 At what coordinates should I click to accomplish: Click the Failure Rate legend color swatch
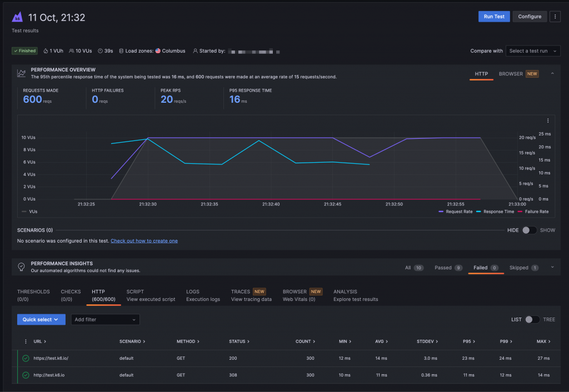click(520, 212)
